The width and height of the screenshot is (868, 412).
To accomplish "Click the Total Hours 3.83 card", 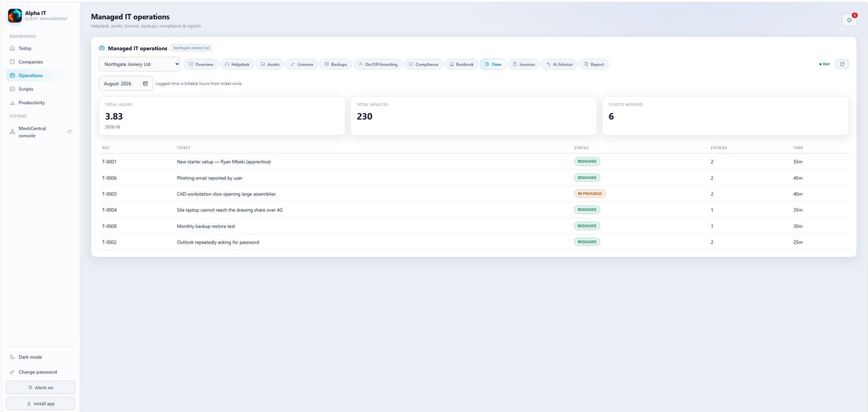I will coord(222,116).
